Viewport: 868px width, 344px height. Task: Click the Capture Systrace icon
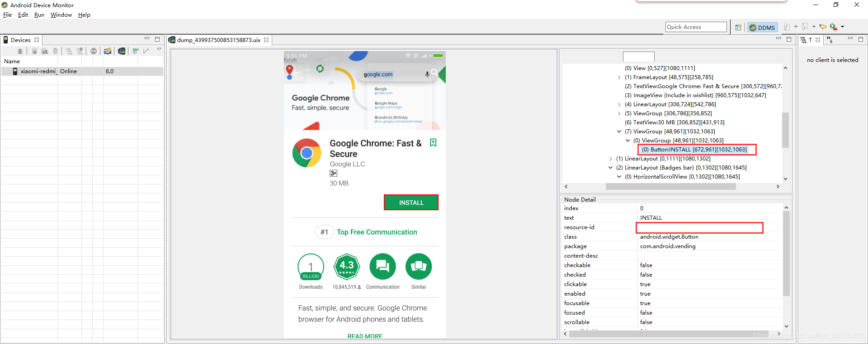[135, 51]
